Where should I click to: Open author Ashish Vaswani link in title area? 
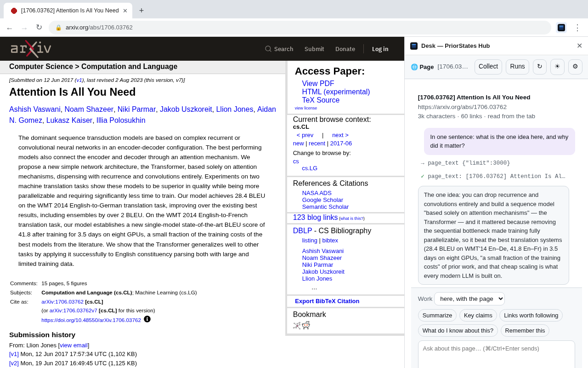coord(35,109)
